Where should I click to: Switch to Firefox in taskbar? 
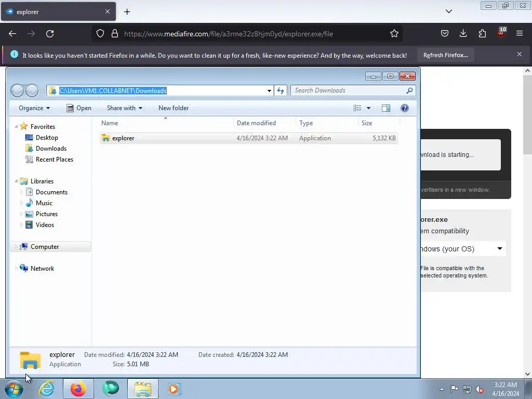coord(78,389)
